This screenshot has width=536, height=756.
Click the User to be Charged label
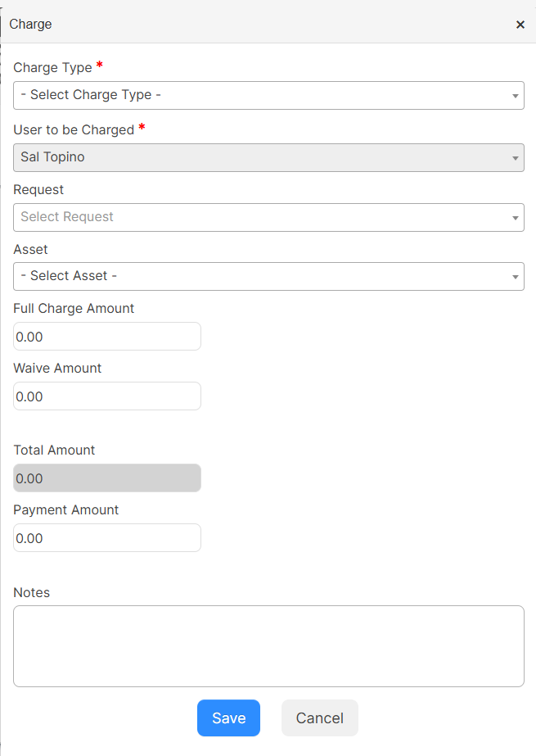pyautogui.click(x=74, y=129)
